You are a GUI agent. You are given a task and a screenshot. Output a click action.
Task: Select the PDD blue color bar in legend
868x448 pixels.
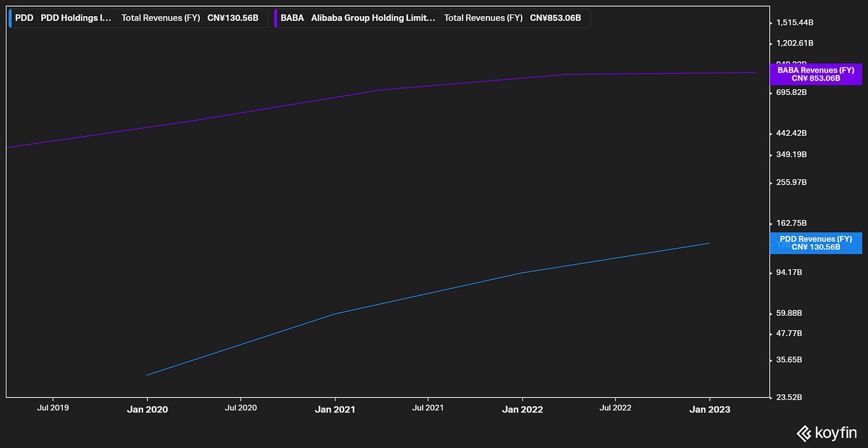tap(10, 18)
